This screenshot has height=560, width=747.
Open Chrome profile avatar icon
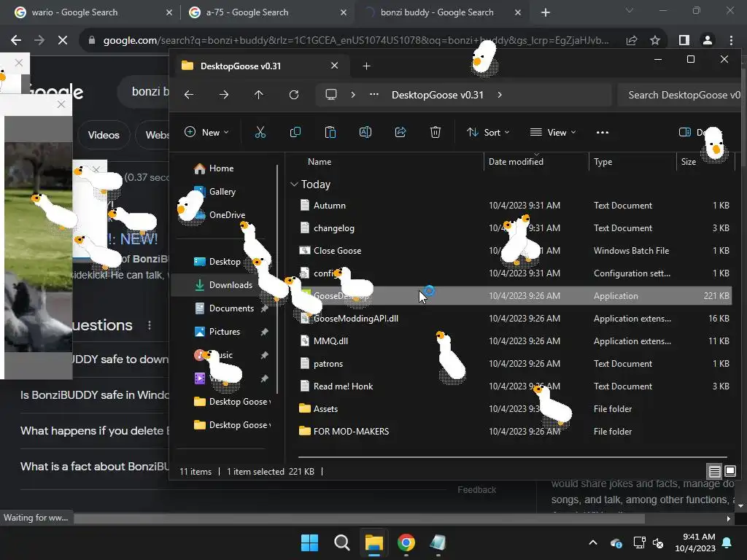(x=708, y=41)
